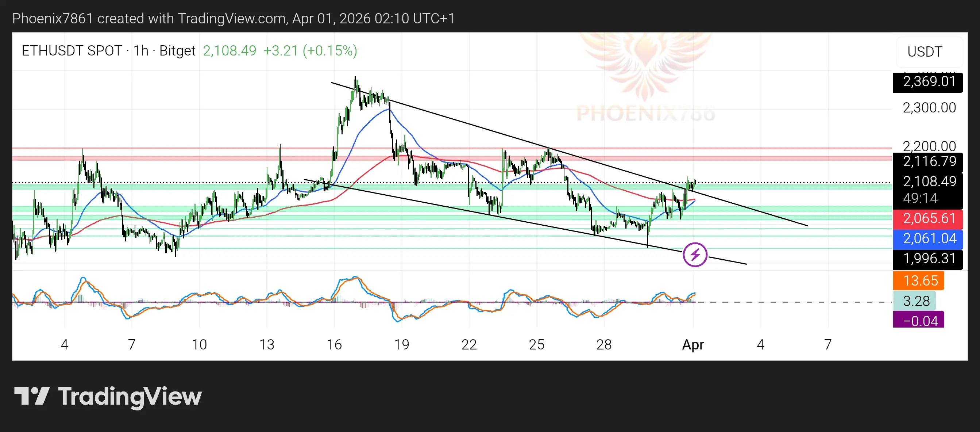This screenshot has height=432, width=980.
Task: Click the 16 date marker on time axis
Action: (334, 344)
